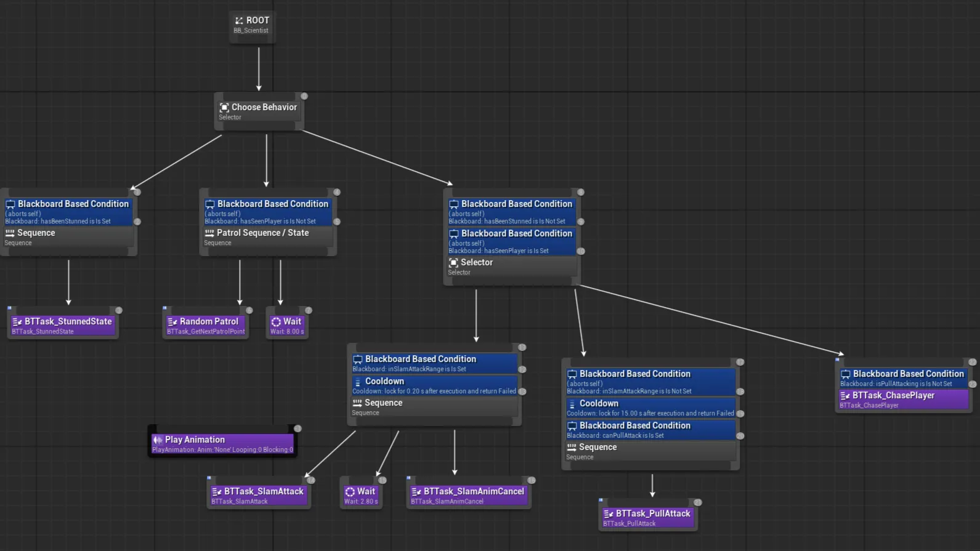Screen dimensions: 980x551
Task: Select the hasBeenStunned is Set condition decorator
Action: click(x=68, y=212)
